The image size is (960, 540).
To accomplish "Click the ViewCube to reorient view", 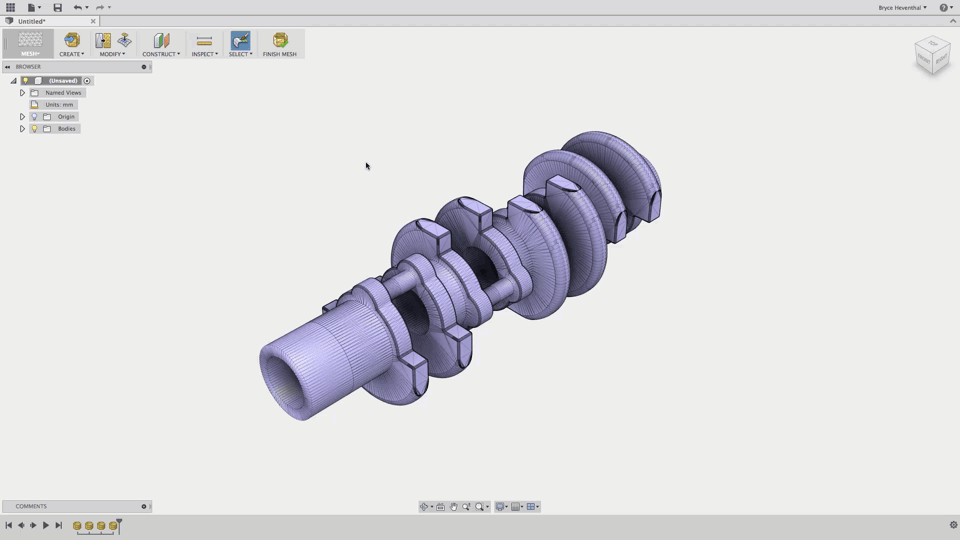I will coord(932,56).
